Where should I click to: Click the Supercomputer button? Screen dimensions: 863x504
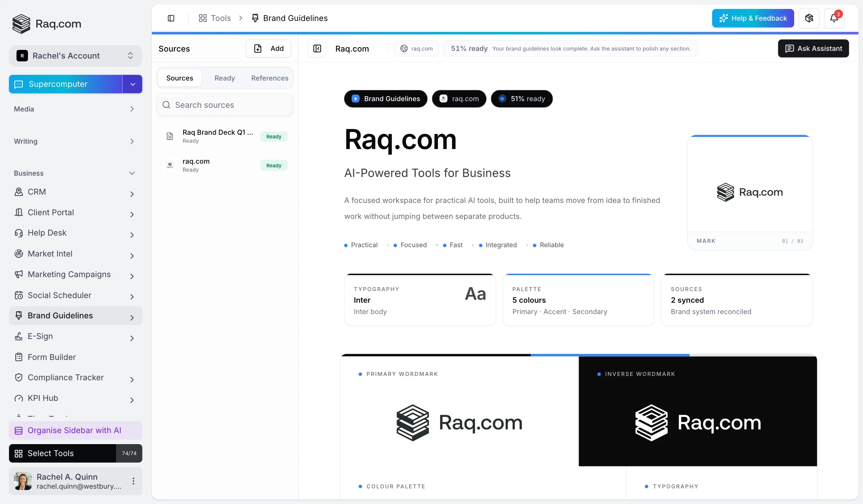(x=66, y=84)
